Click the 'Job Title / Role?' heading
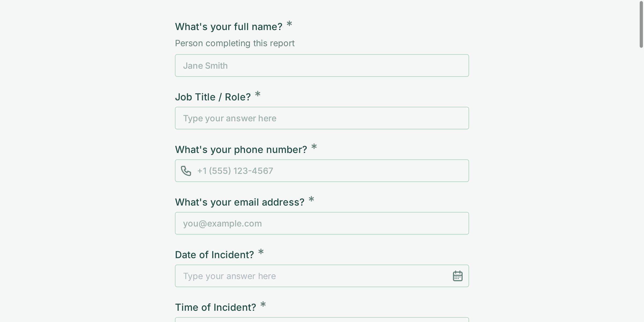 coord(213,97)
